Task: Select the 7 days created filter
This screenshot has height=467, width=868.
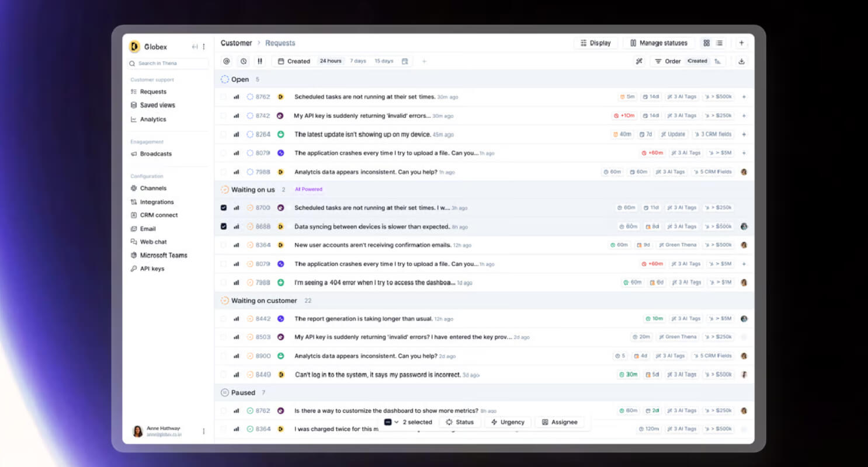Action: pos(358,61)
